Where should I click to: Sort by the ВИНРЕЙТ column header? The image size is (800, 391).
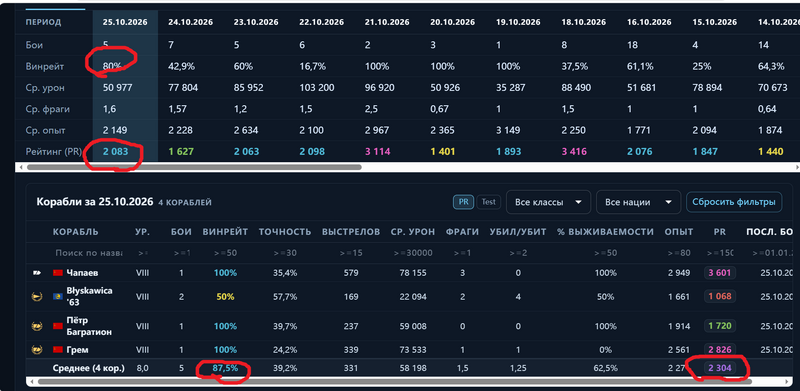pyautogui.click(x=225, y=232)
